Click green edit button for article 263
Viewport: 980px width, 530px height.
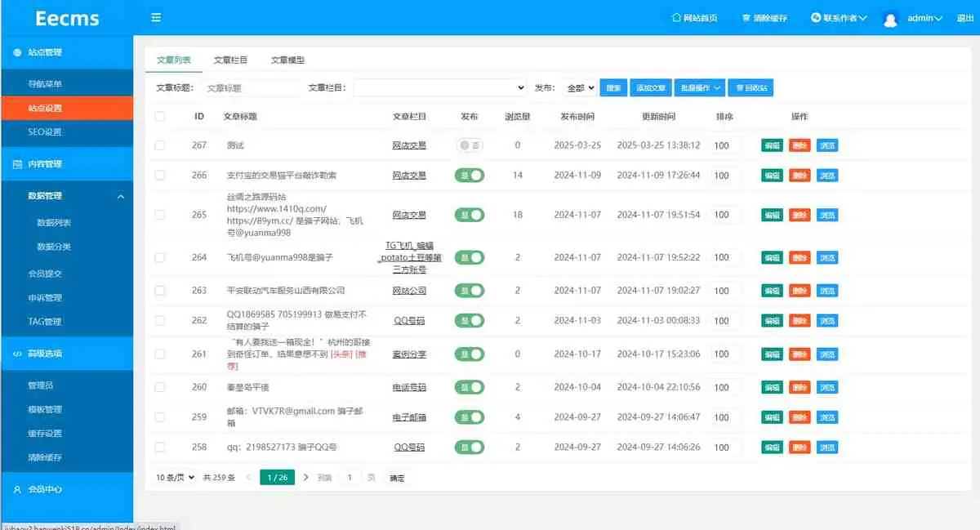click(772, 290)
